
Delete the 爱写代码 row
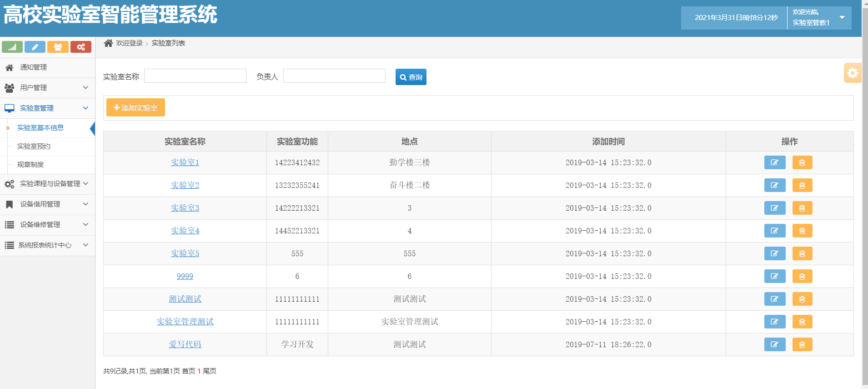[802, 344]
